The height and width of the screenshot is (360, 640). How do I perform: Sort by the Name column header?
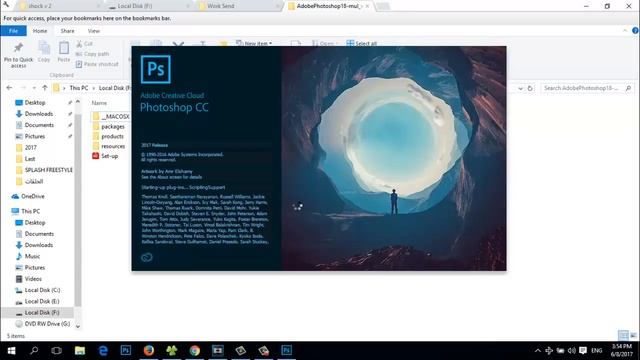pos(99,103)
